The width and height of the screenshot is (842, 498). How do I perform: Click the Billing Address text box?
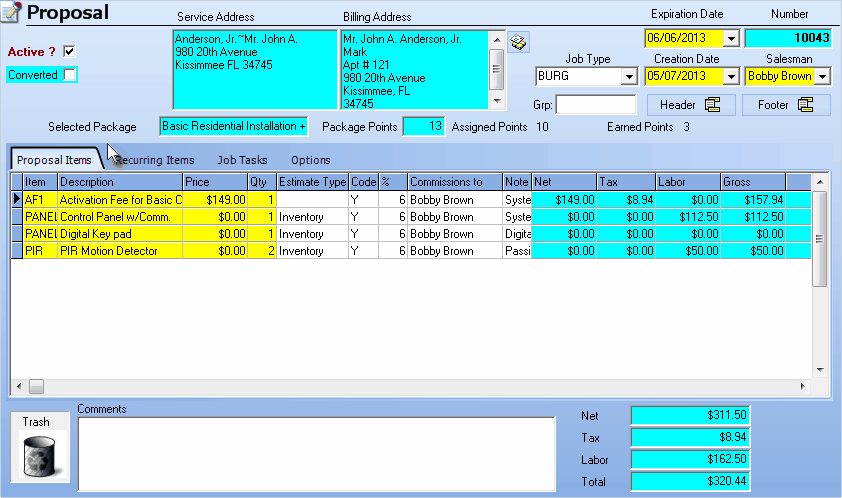click(x=415, y=70)
